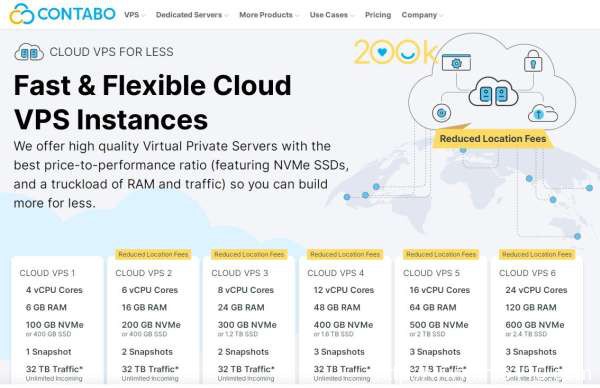Click the gear window icon in cloud illustration
Screen dimensions: 600x388
456,62
